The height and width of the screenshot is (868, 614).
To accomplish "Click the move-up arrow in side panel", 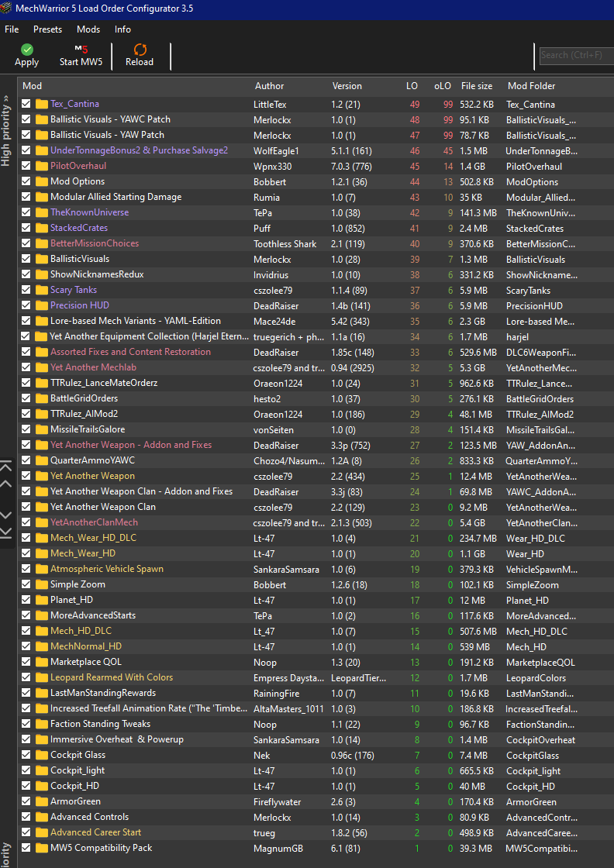I will click(5, 484).
